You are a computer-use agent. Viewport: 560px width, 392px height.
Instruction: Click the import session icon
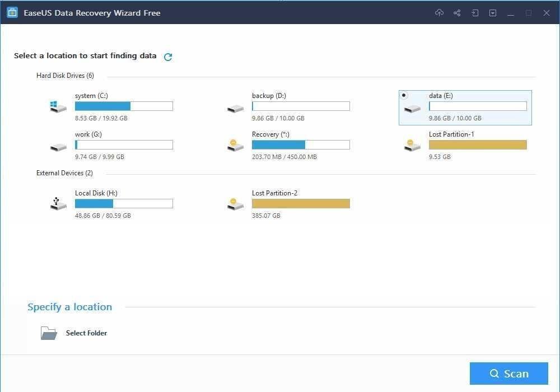pos(475,13)
